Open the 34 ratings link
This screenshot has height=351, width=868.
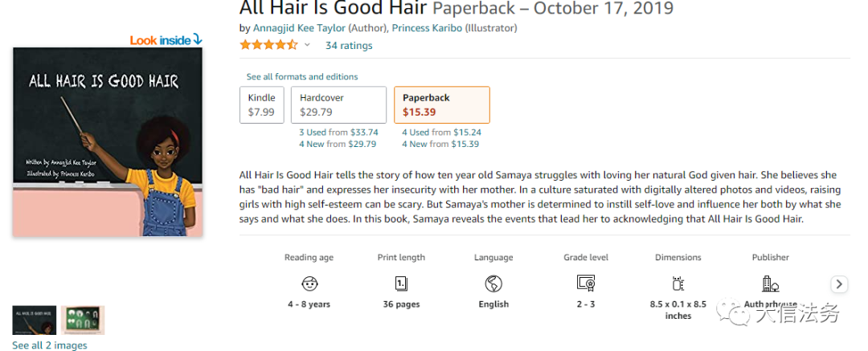349,46
